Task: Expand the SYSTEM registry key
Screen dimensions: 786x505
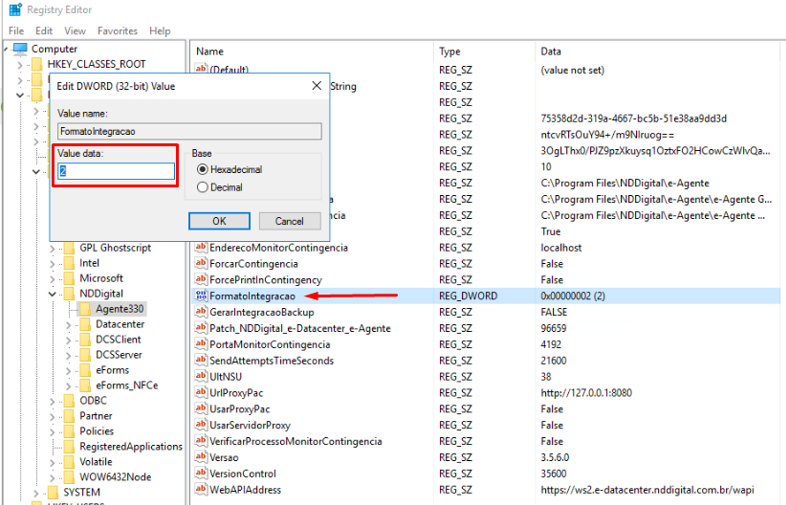Action: pyautogui.click(x=37, y=493)
